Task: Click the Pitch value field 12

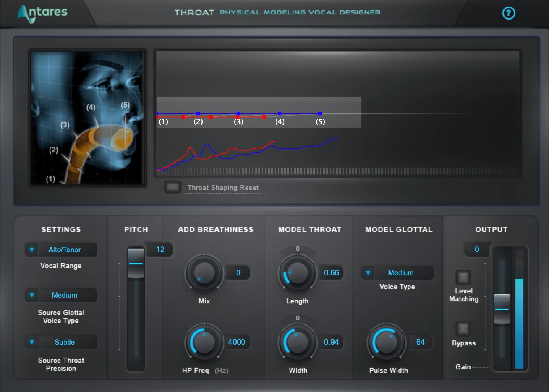Action: point(160,250)
